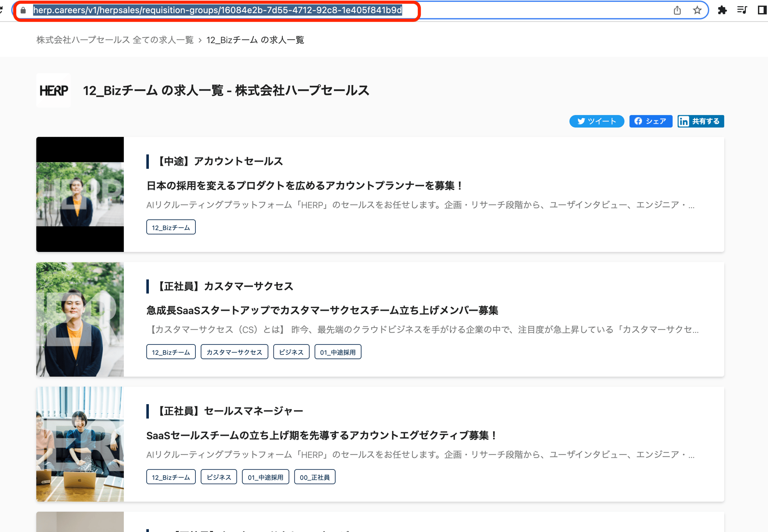Screen dimensions: 768x532
Task: Click the 12_Bizチーム tag on カスタマーサクセス card
Action: pos(171,352)
